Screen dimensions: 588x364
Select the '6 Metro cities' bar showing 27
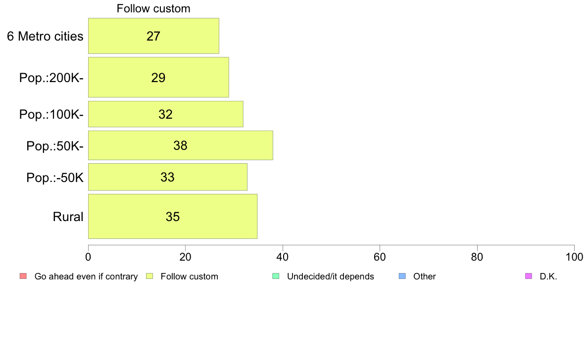153,36
